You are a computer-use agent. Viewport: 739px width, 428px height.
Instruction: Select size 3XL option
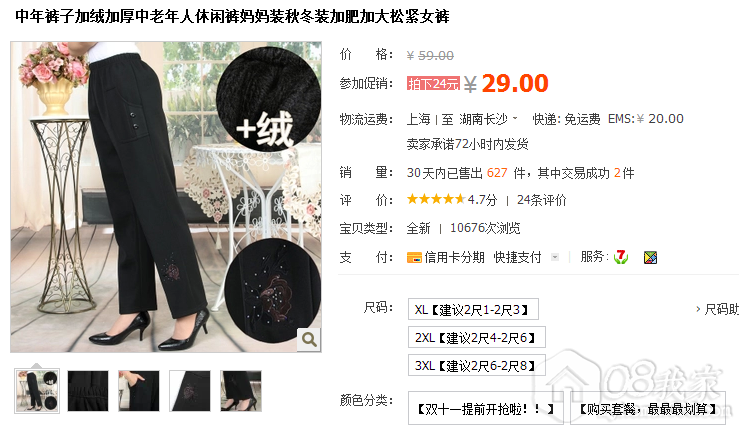click(x=476, y=365)
